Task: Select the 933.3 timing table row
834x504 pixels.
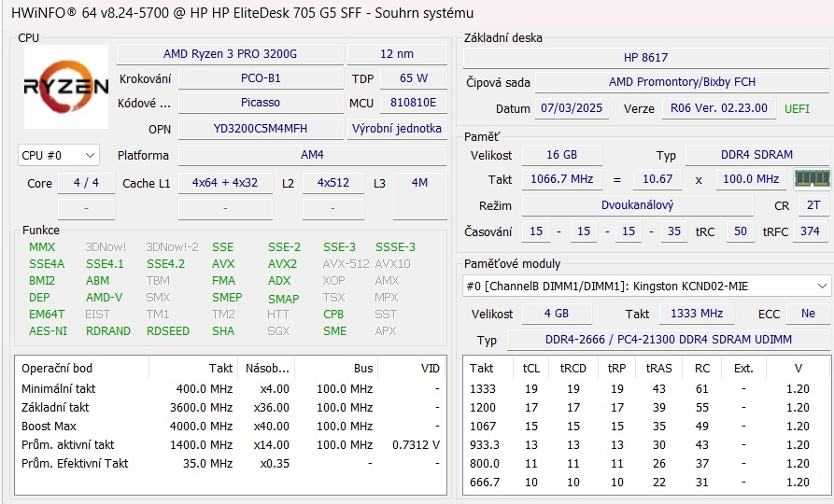Action: click(646, 444)
